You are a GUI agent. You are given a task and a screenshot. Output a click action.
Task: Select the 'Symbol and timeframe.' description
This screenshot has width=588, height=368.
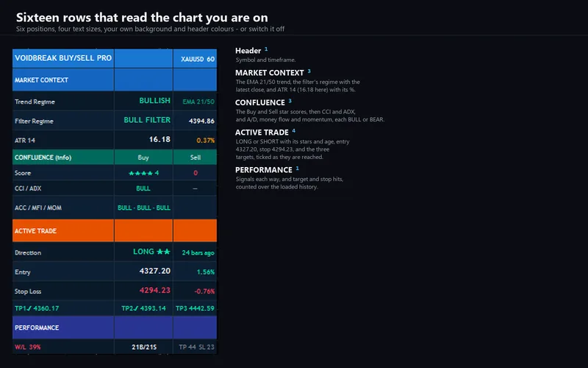point(265,60)
